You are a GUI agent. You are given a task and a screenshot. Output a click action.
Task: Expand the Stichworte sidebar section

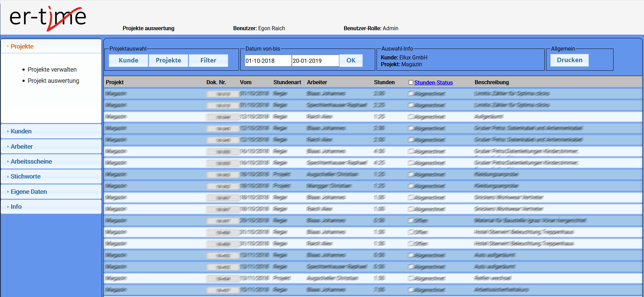pos(25,177)
